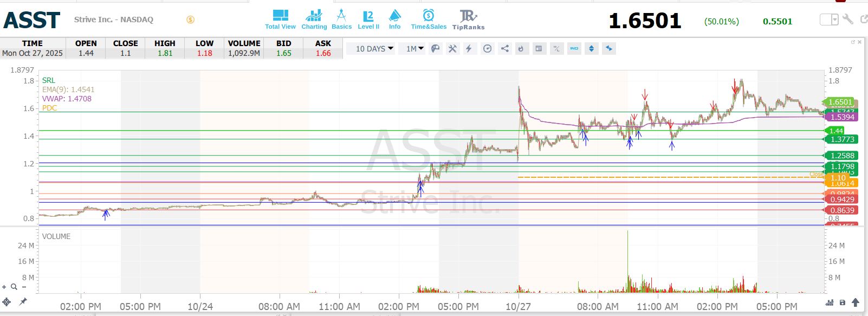
Task: Pop out the window via top-right arrow
Action: click(x=864, y=20)
